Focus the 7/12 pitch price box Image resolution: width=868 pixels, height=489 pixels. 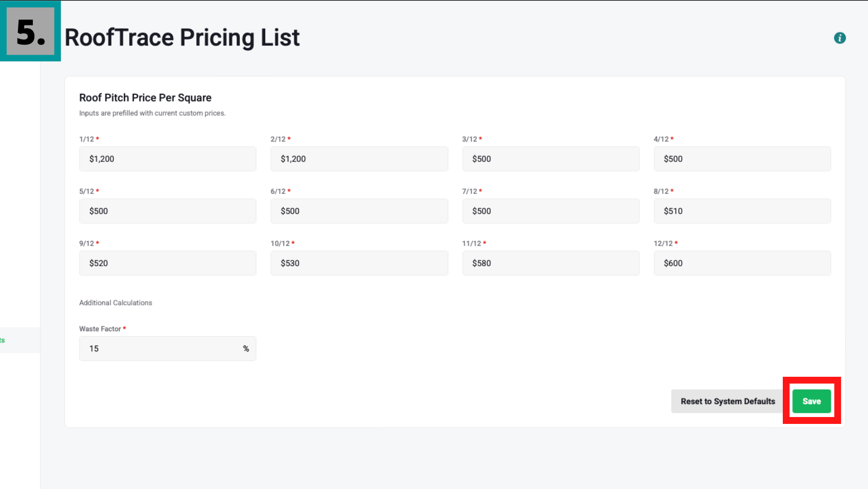(x=550, y=211)
